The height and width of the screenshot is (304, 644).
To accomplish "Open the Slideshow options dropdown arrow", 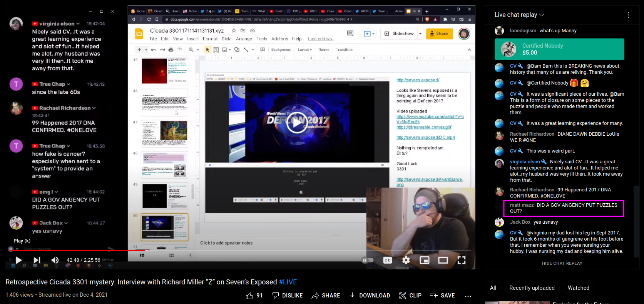I will pos(420,34).
